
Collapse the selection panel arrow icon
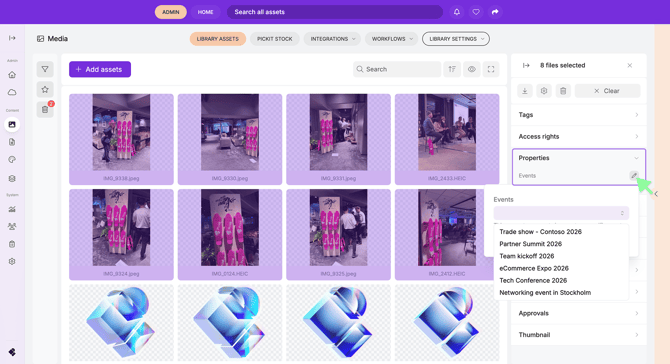click(526, 65)
